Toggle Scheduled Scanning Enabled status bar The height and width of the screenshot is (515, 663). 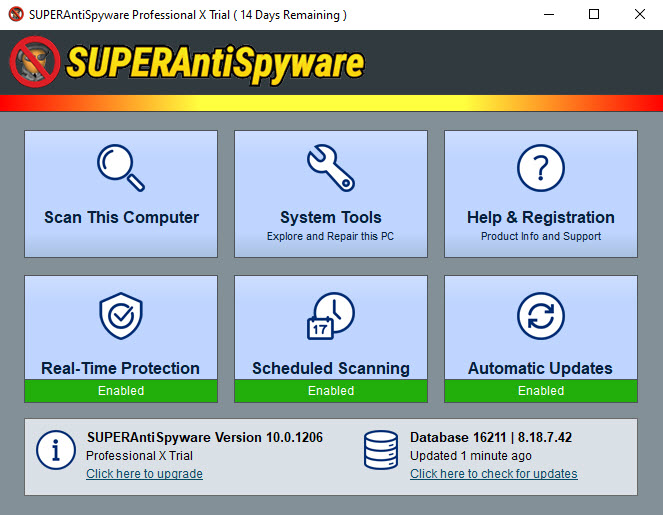tap(331, 391)
